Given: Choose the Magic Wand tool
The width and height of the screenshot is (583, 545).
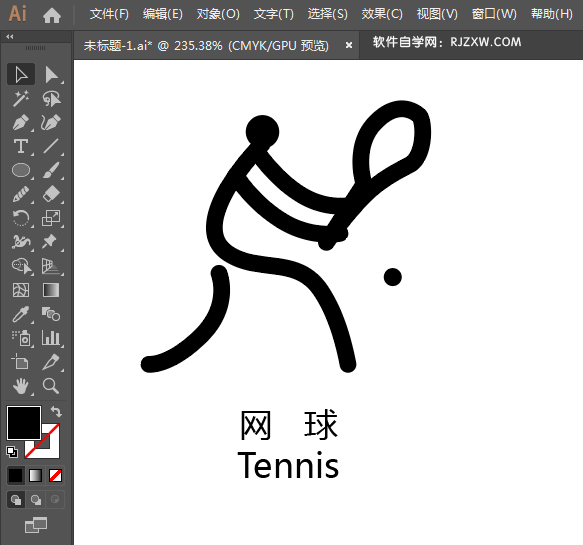Looking at the screenshot, I should click(21, 99).
